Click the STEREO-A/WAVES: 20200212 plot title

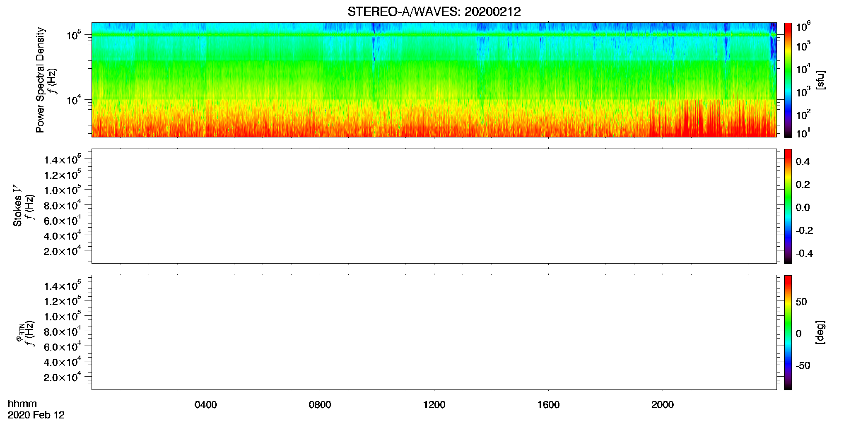coord(434,12)
